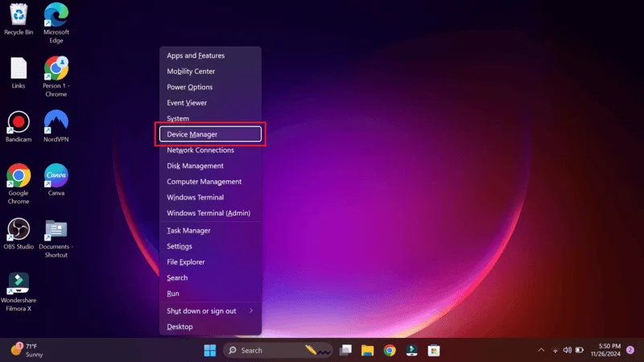Open Task View from the taskbar

[345, 351]
